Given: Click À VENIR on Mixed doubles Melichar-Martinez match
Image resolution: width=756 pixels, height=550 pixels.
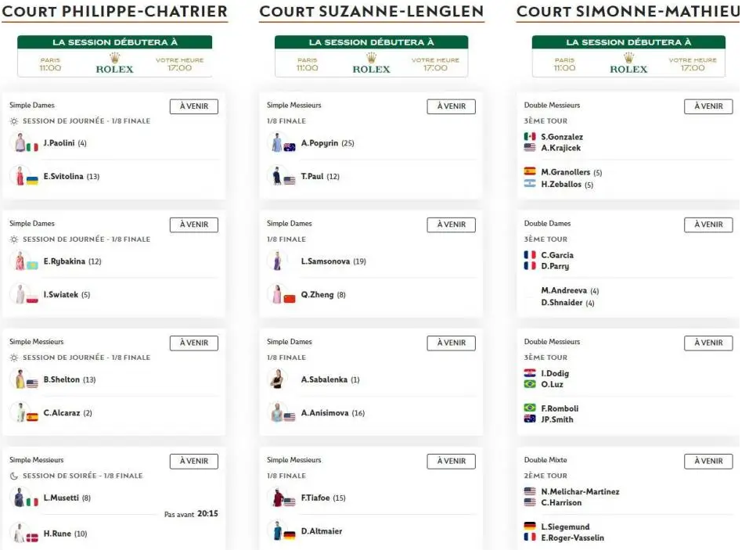Looking at the screenshot, I should (x=708, y=462).
